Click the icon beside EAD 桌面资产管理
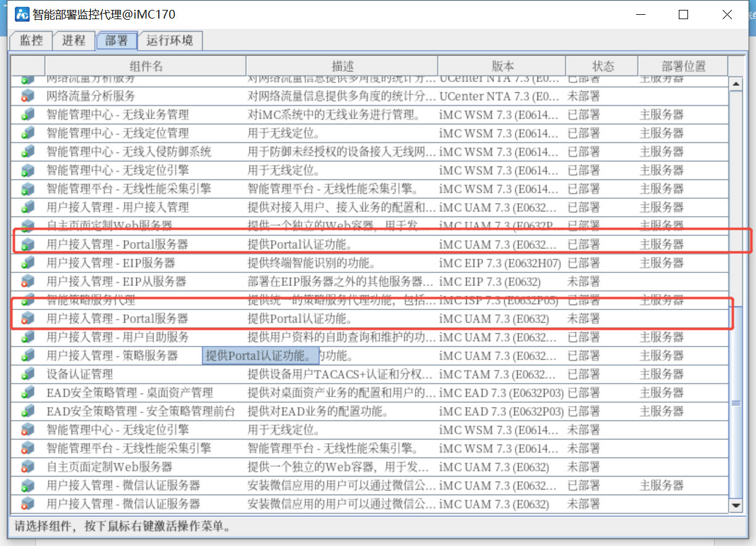 tap(28, 393)
